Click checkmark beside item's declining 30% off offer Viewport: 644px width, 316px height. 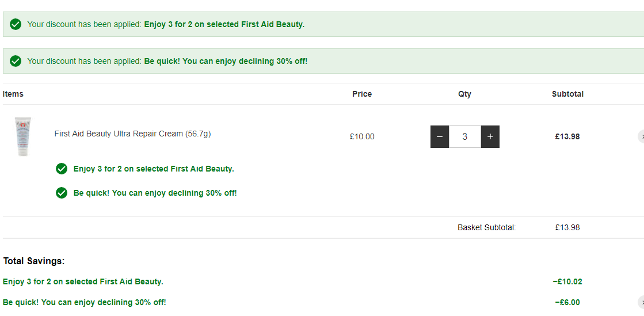(62, 193)
